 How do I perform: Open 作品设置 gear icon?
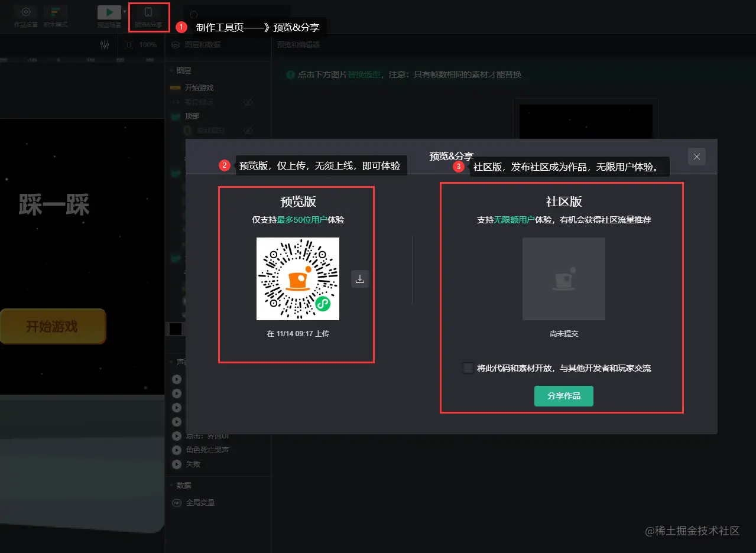(26, 12)
